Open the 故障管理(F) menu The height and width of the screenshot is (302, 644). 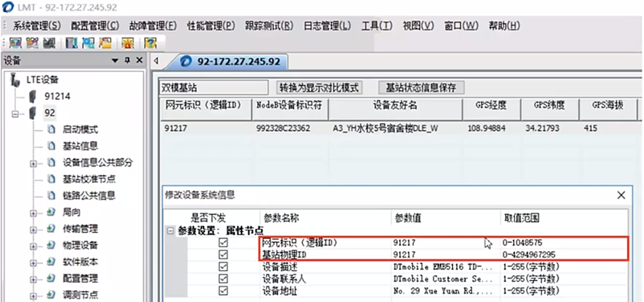pyautogui.click(x=153, y=26)
